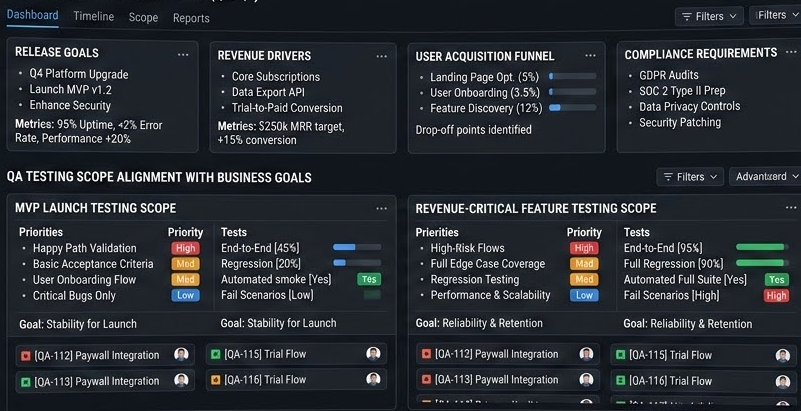Open the MVP Launch Testing Scope options menu

point(381,208)
